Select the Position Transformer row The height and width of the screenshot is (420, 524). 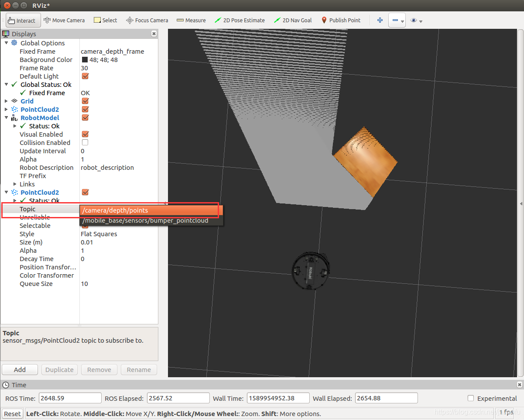click(x=79, y=267)
